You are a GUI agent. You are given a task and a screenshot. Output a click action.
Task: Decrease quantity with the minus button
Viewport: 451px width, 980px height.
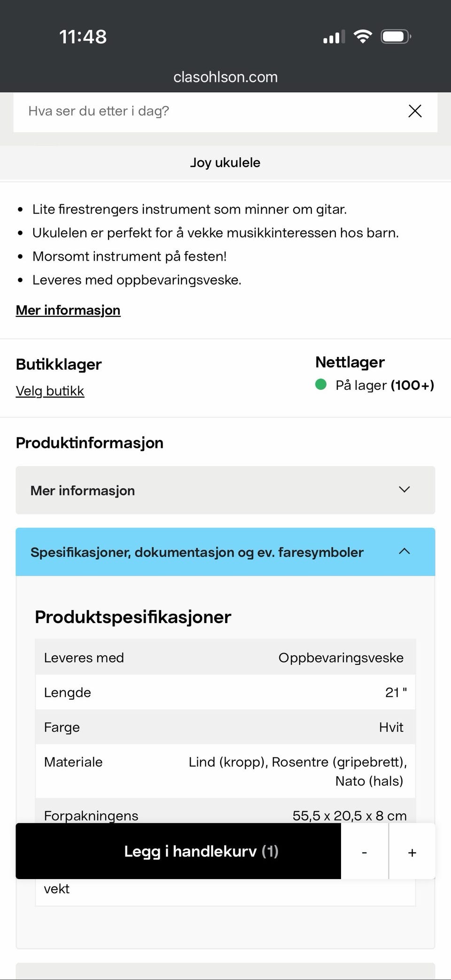click(x=364, y=852)
